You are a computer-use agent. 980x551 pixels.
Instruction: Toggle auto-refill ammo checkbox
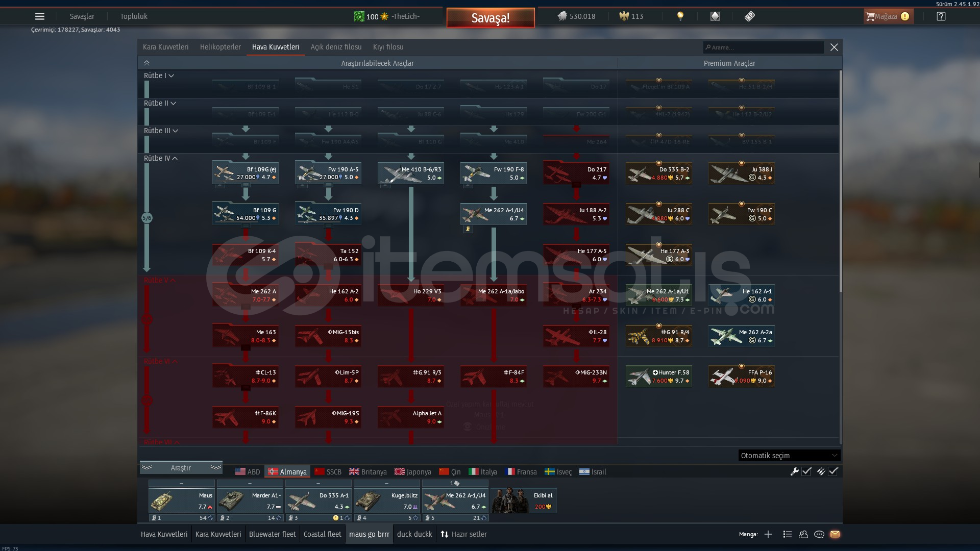coord(833,471)
